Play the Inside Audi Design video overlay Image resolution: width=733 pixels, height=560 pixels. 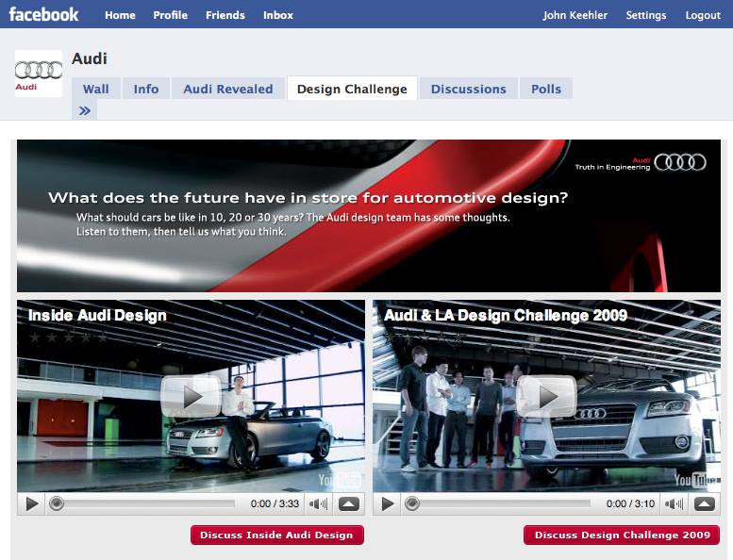click(x=192, y=396)
